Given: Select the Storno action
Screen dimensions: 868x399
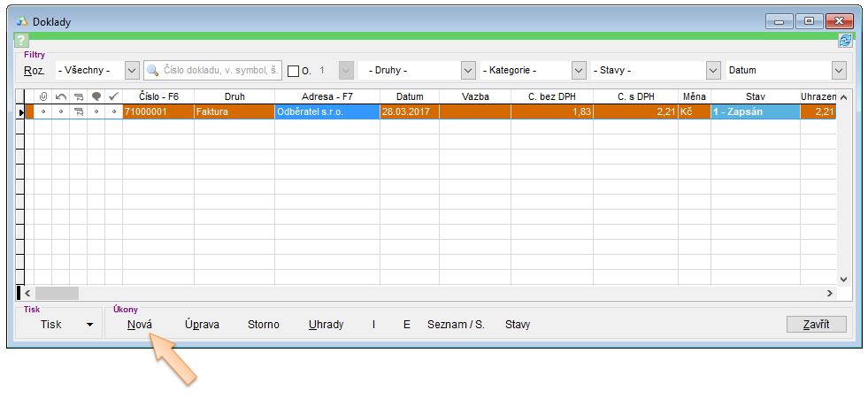Looking at the screenshot, I should (263, 325).
